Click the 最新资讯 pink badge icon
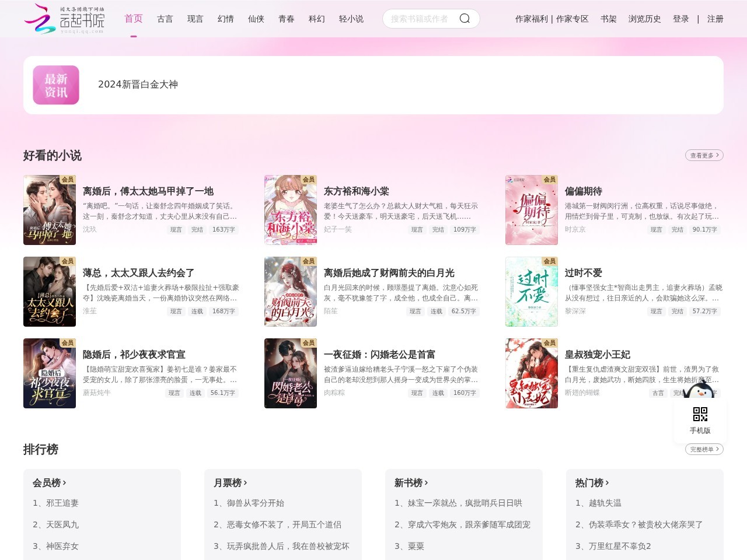 pyautogui.click(x=56, y=85)
